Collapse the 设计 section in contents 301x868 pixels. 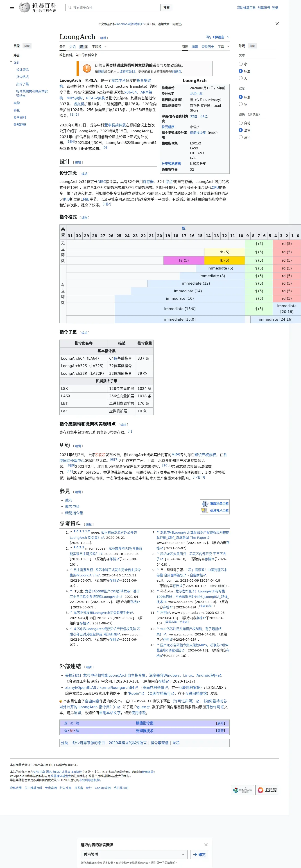click(11, 62)
